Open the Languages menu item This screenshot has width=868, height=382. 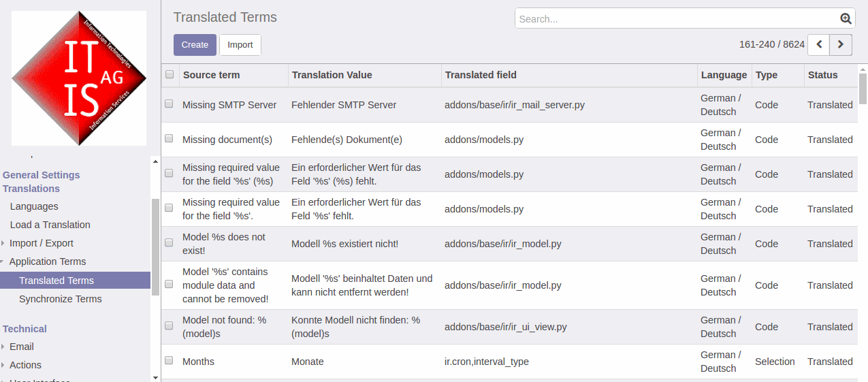click(x=34, y=206)
